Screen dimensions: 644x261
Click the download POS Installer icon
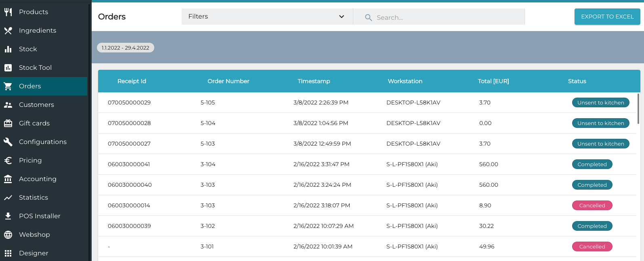coord(8,216)
